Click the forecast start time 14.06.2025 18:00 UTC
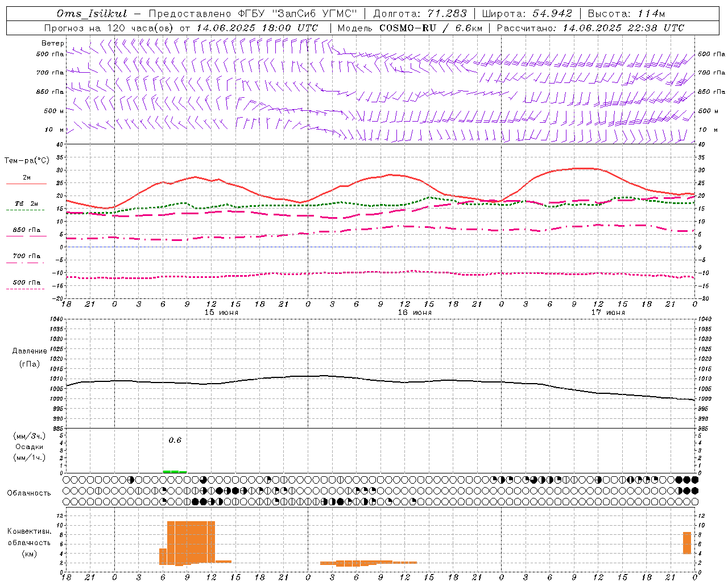Viewport: 728px width, 582px height. 257,28
